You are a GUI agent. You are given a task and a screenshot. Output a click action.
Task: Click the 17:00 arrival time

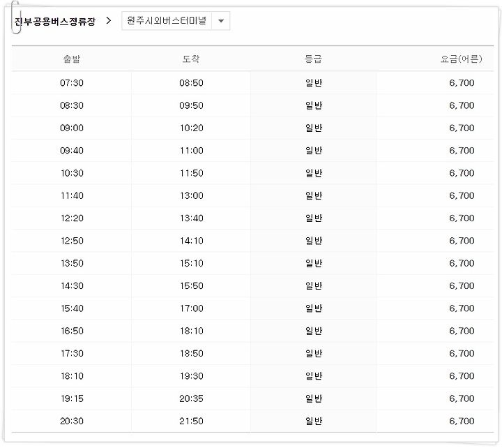coord(191,308)
